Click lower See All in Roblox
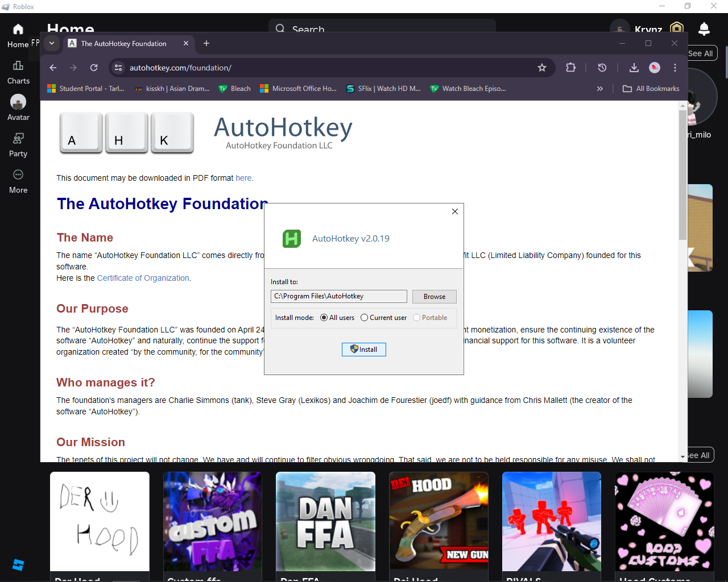Image resolution: width=728 pixels, height=582 pixels. pos(698,455)
